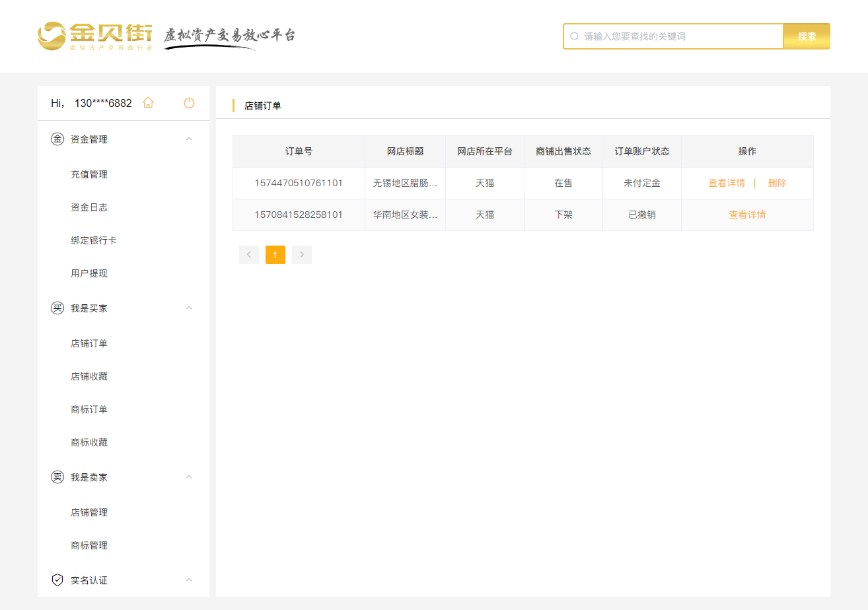Click the 下架 status cell
Image resolution: width=868 pixels, height=610 pixels.
coord(563,215)
